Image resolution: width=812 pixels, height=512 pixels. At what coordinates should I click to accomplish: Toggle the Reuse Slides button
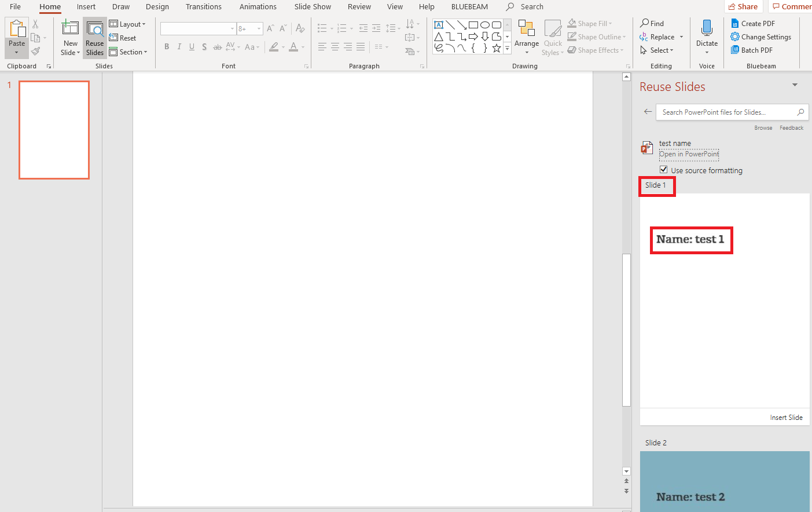[x=95, y=38]
